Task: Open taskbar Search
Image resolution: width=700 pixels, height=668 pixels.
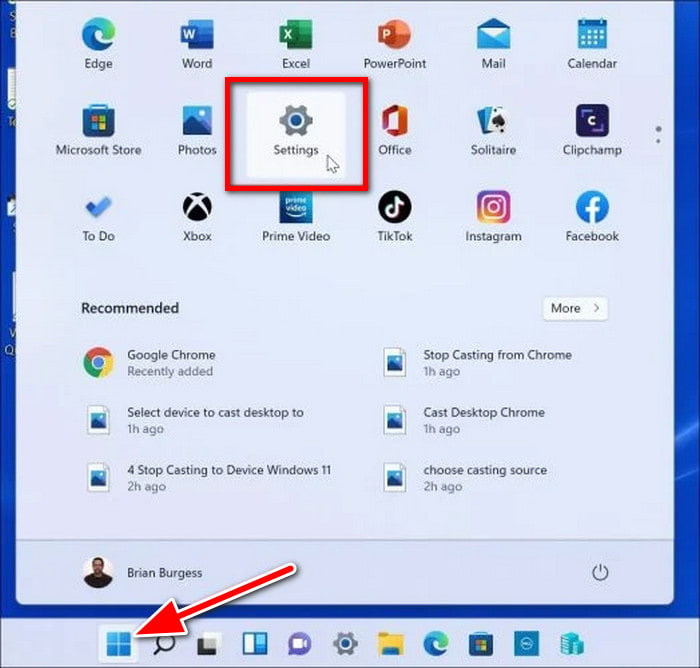Action: pos(164,644)
